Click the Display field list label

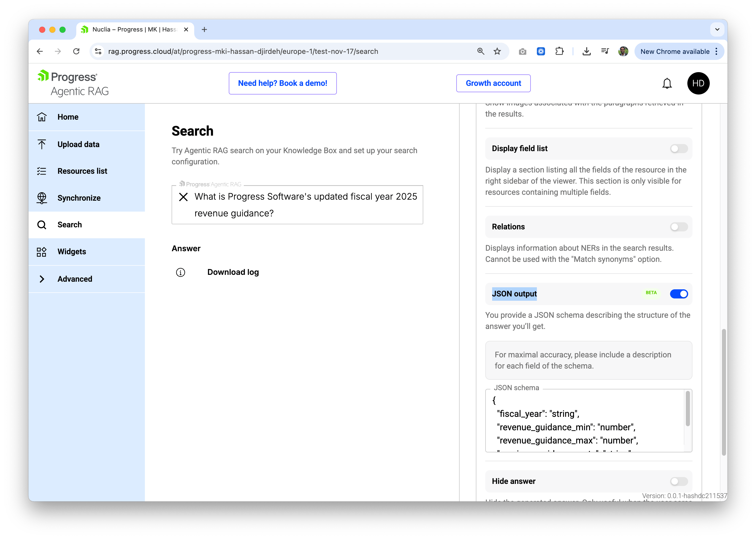520,149
